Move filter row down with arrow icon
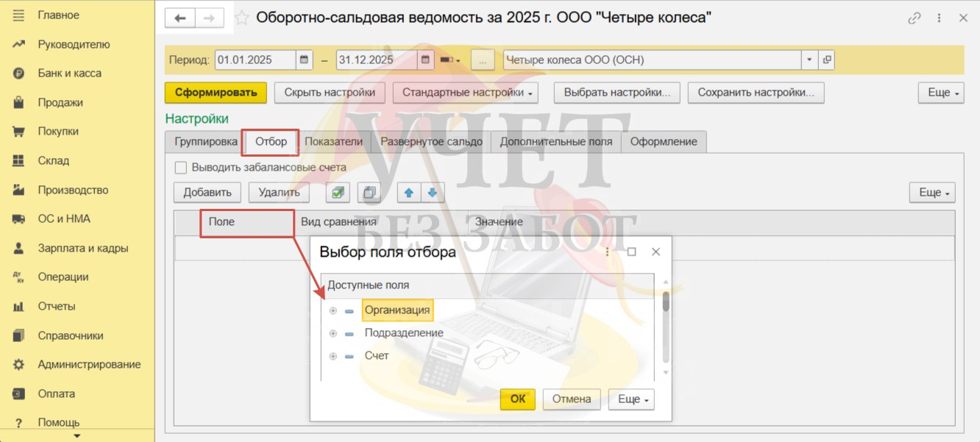980x442 pixels. pos(432,193)
